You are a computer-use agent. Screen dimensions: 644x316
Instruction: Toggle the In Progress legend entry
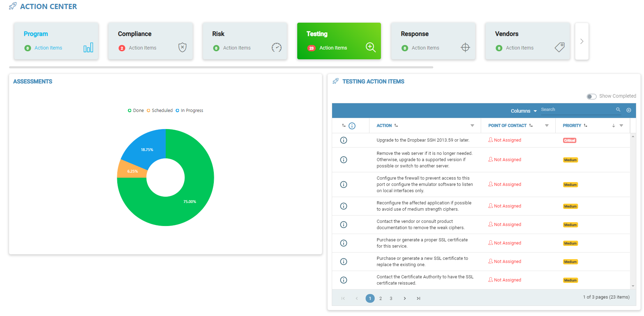(189, 111)
